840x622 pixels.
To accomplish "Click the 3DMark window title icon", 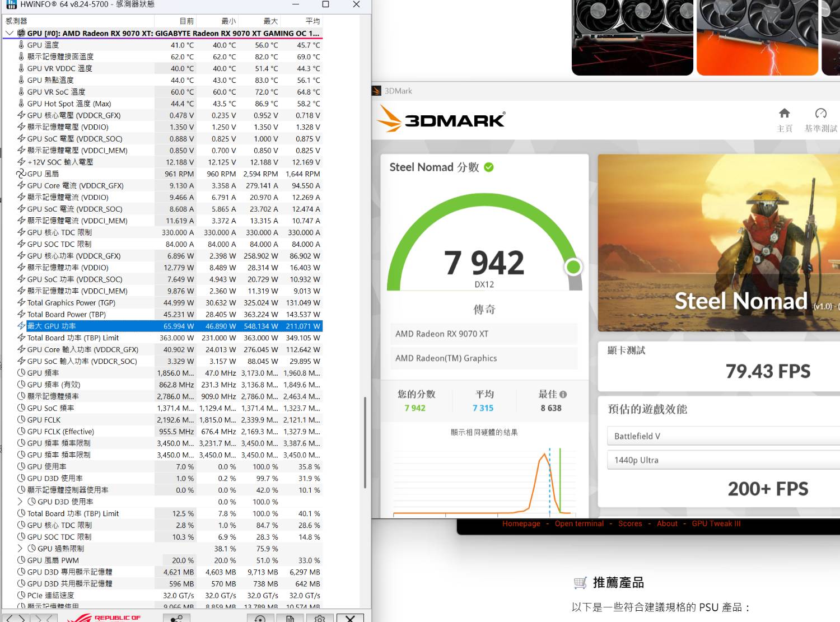I will click(377, 91).
